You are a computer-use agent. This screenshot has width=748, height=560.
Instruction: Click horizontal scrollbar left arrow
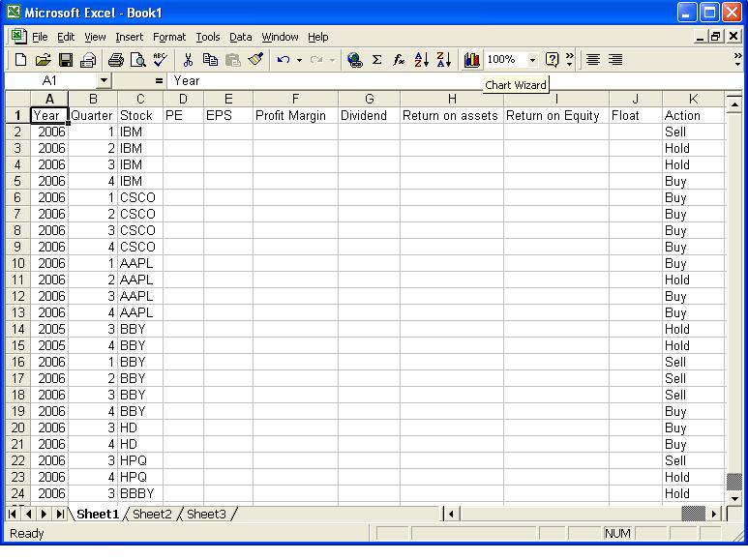coord(451,515)
